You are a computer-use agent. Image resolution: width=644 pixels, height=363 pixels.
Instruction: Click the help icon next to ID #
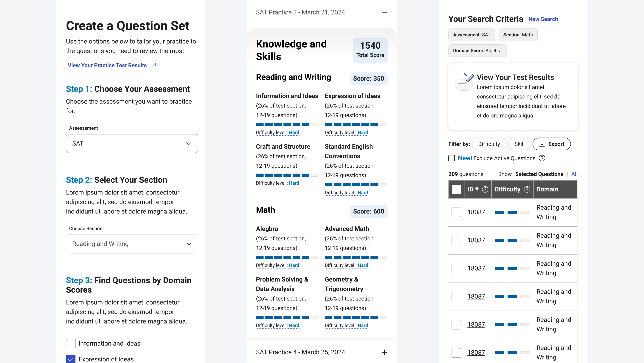coord(485,189)
